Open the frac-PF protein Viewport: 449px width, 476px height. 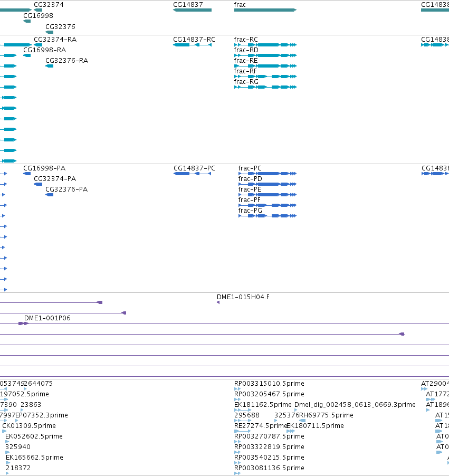click(x=268, y=205)
